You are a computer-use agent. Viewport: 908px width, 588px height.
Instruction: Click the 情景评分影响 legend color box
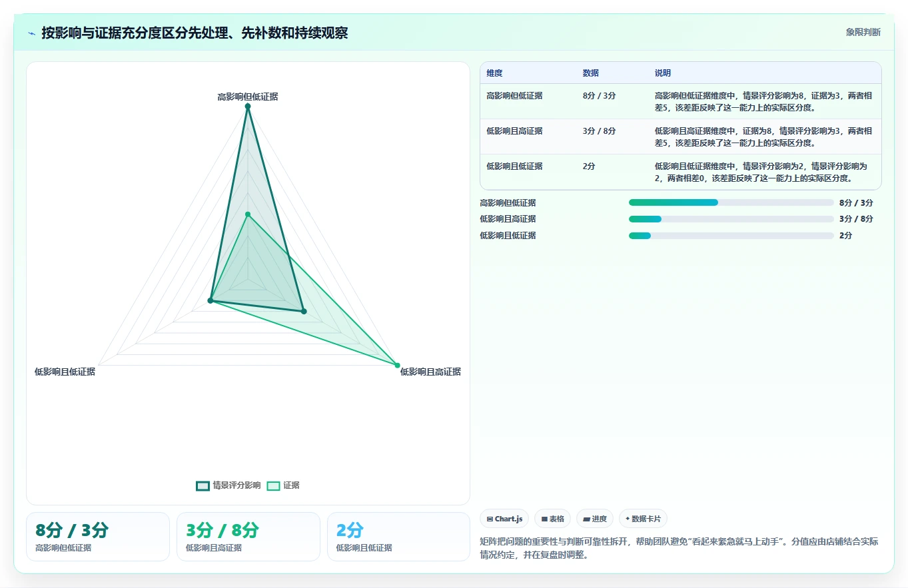point(203,485)
